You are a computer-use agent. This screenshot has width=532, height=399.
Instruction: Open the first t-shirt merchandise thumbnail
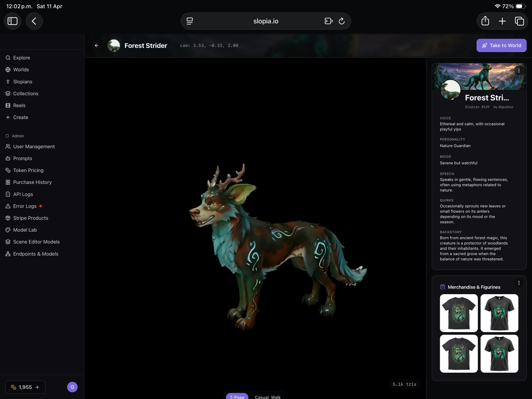click(459, 313)
